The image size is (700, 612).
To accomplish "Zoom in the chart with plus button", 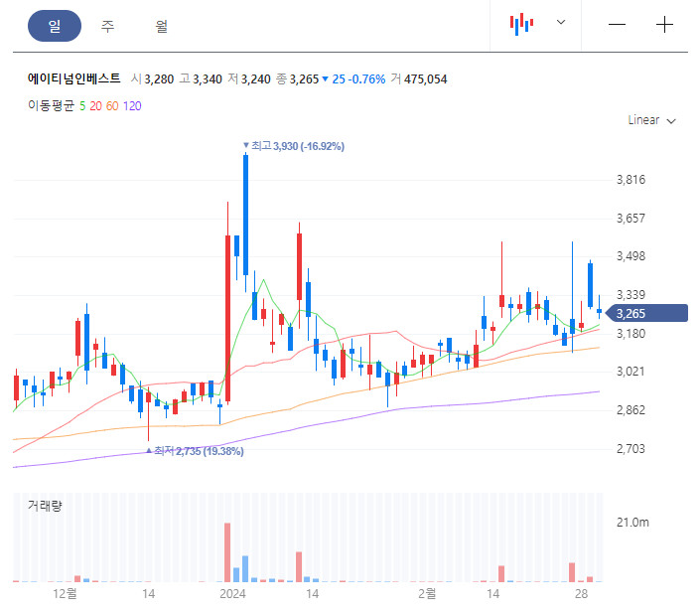I will [664, 24].
